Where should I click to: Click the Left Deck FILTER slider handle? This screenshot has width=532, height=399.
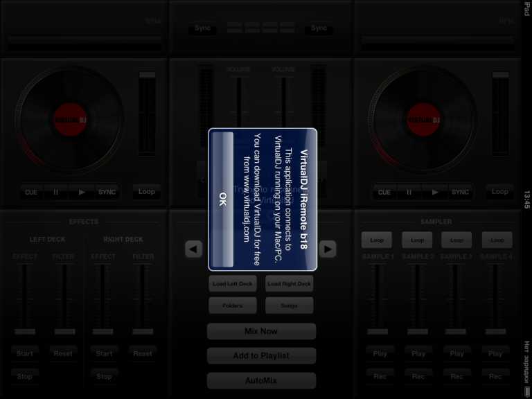pos(65,332)
